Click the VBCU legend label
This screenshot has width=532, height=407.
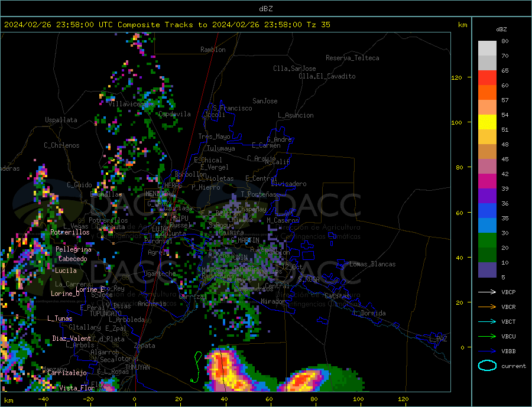(508, 337)
